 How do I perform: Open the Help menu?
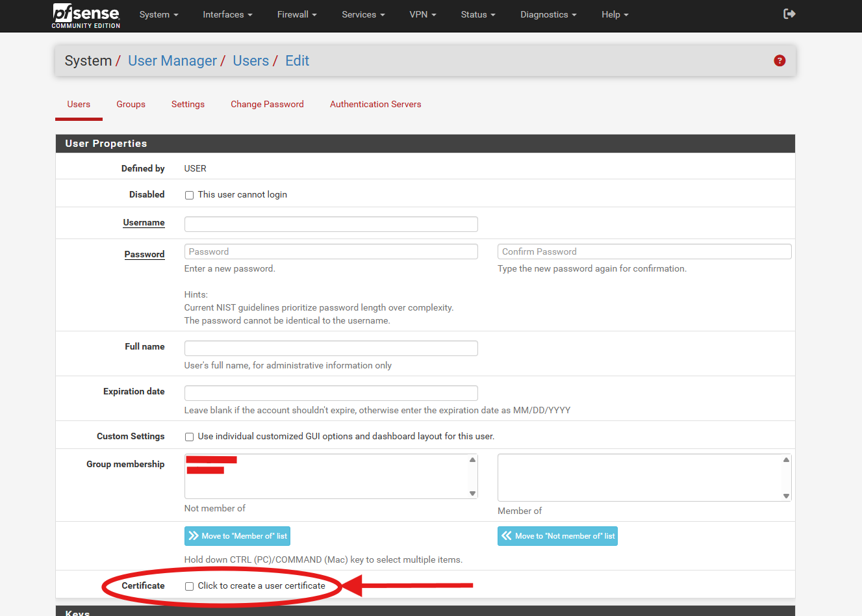pyautogui.click(x=615, y=14)
